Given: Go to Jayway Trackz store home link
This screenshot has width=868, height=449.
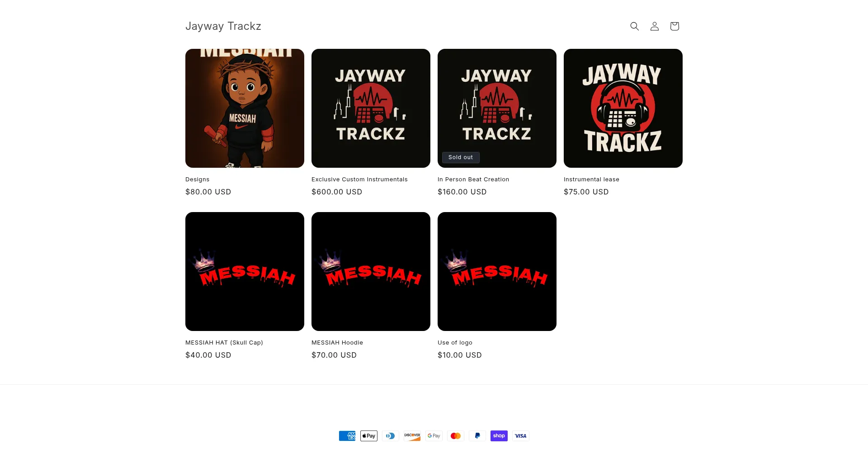Looking at the screenshot, I should click(223, 26).
